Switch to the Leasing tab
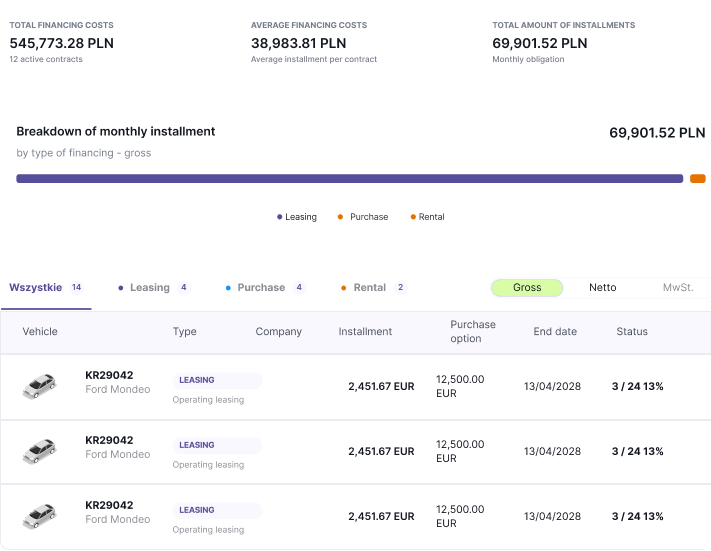The width and height of the screenshot is (711, 551). pos(154,288)
